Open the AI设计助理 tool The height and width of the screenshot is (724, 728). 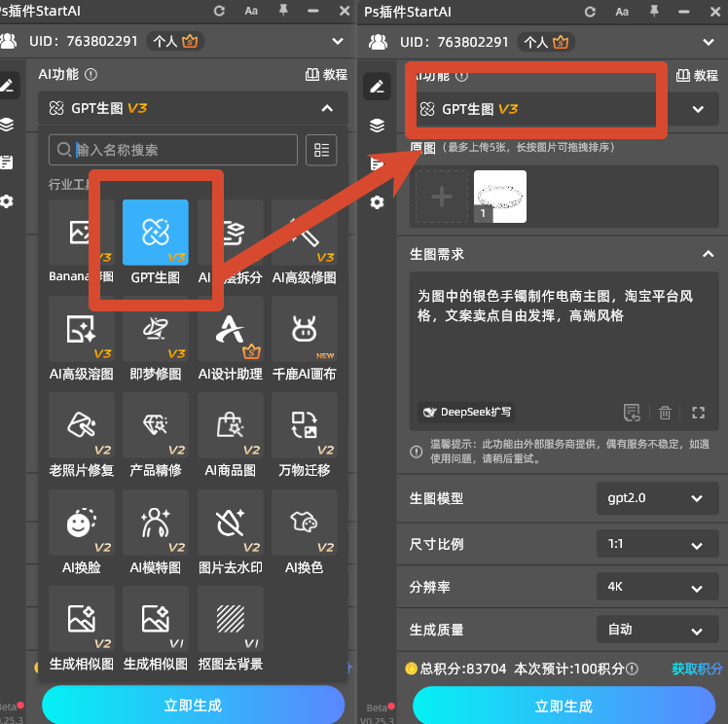[x=231, y=329]
